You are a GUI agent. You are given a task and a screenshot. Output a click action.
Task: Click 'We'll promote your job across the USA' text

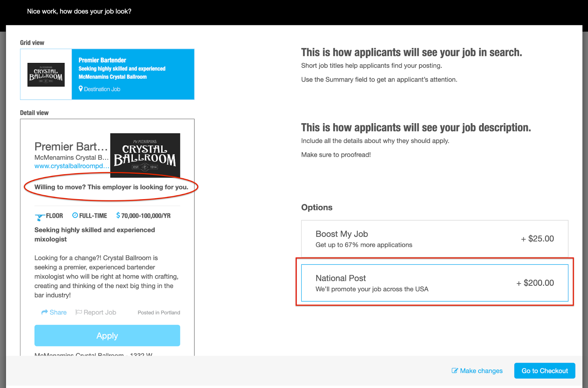(372, 289)
